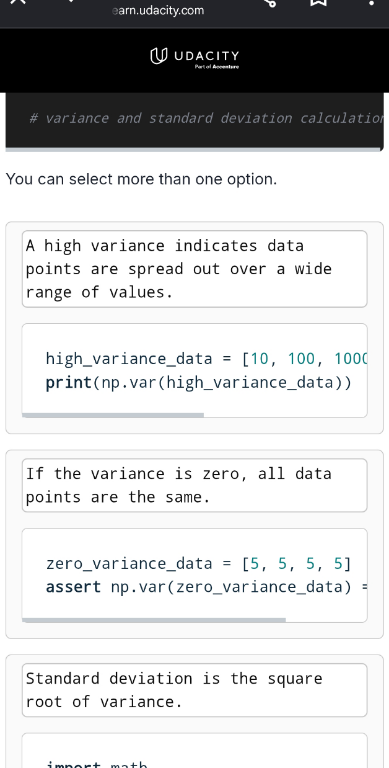The image size is (389, 768).
Task: Select option "If the variance is zero"
Action: [194, 485]
